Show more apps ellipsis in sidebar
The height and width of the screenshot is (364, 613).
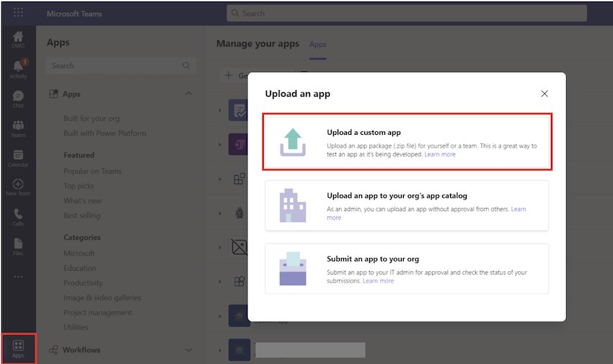coord(18,277)
